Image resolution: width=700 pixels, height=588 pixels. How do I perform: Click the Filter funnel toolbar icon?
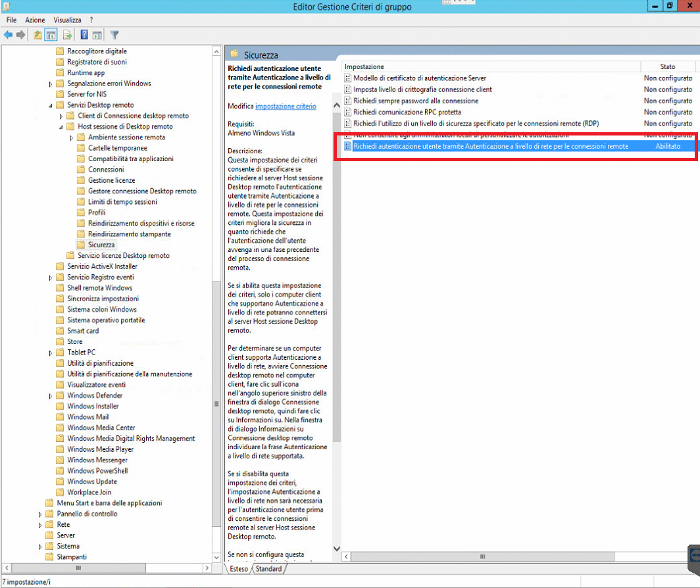(x=114, y=35)
